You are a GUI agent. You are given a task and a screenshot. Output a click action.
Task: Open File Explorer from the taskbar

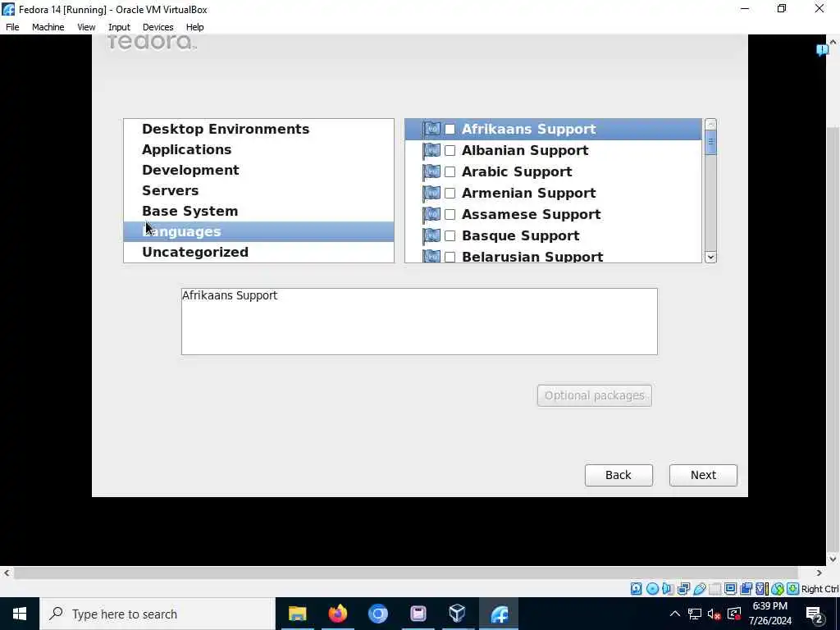(297, 614)
